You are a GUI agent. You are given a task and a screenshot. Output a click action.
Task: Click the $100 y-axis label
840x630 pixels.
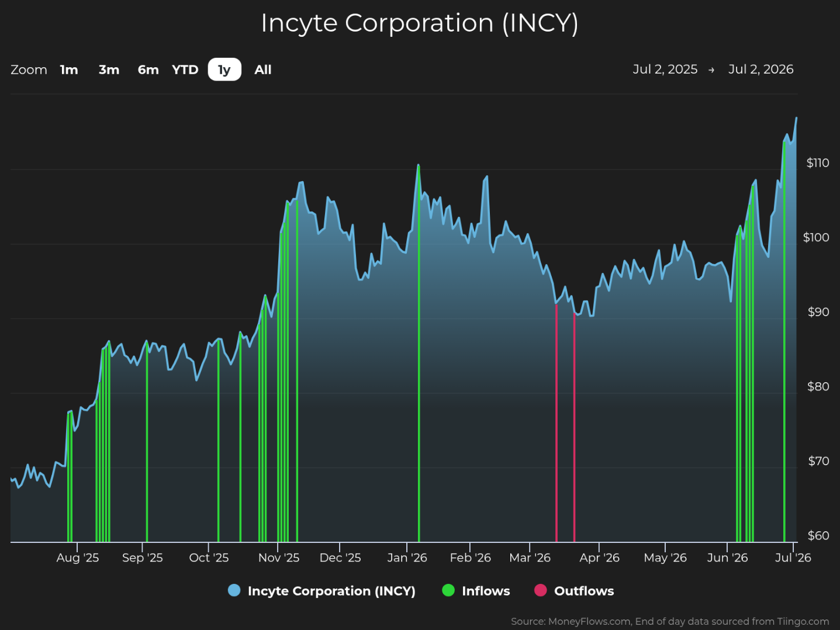pos(816,237)
